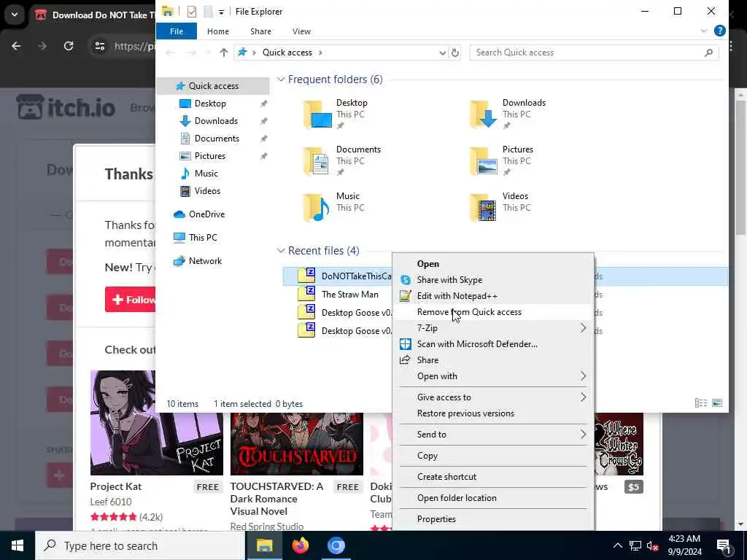Open the Downloads folder in Frequent folders
Screen dimensions: 747x560
508,114
